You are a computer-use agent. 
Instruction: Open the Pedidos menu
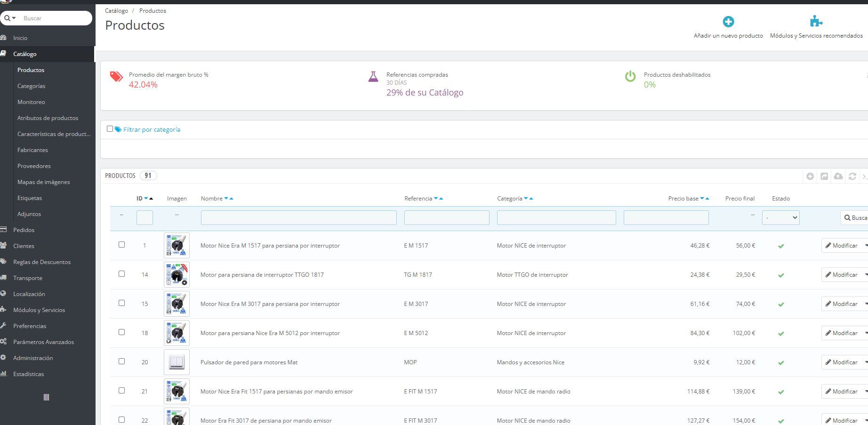(x=24, y=230)
